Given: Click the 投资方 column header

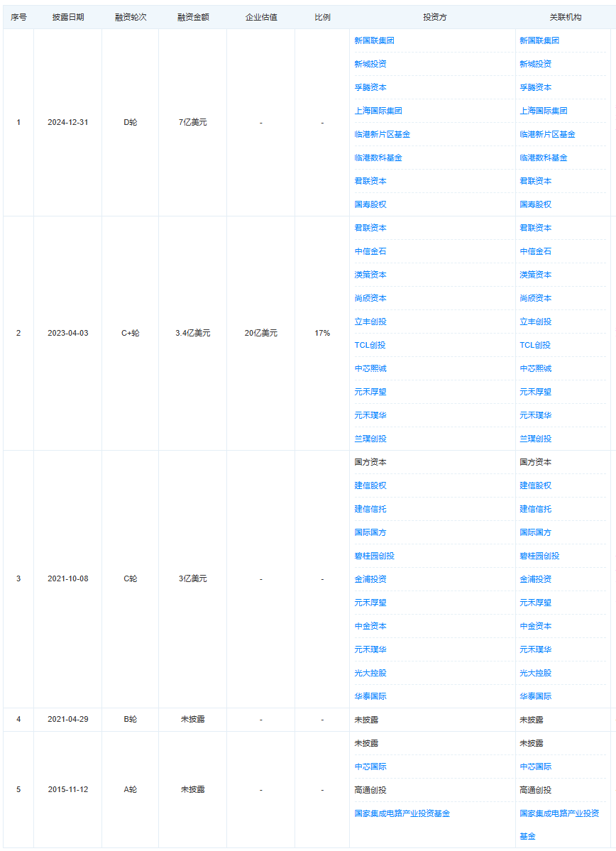Looking at the screenshot, I should point(435,17).
